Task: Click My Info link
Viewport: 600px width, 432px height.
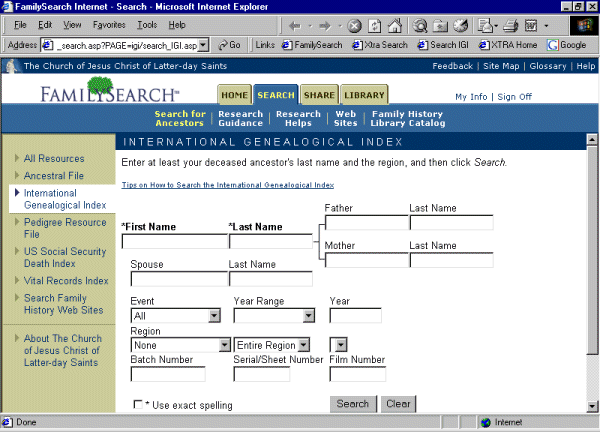Action: (471, 97)
